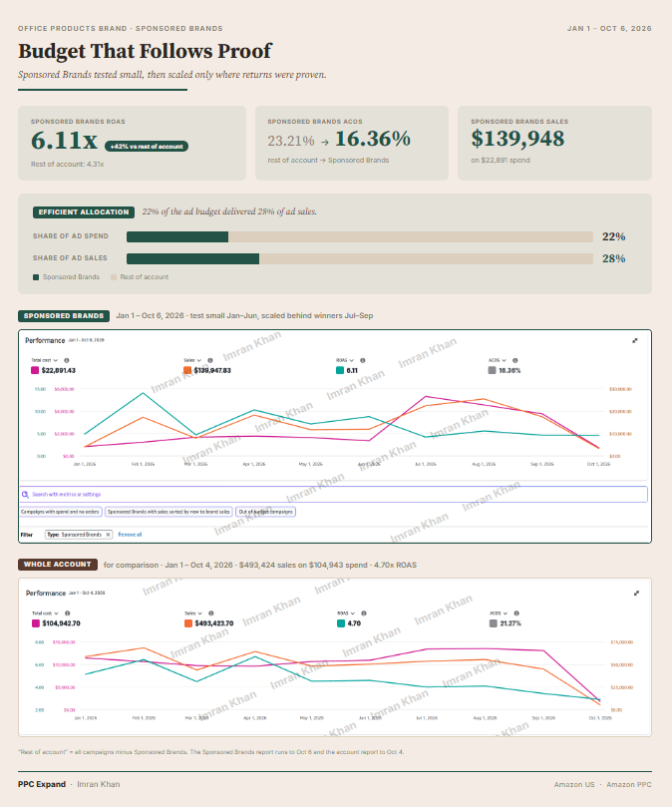
Task: Click the teal swatch beside 6.11
Action: pyautogui.click(x=340, y=370)
